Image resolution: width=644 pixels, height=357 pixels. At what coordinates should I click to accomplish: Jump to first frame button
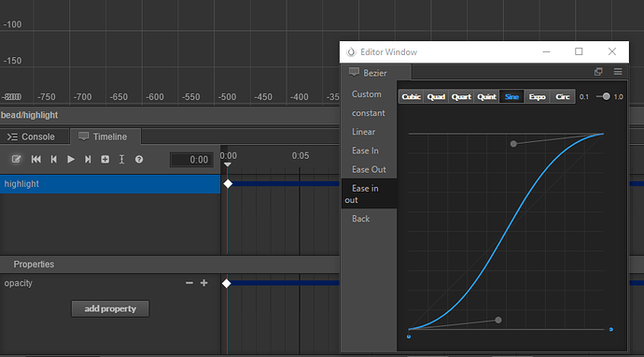(x=36, y=159)
